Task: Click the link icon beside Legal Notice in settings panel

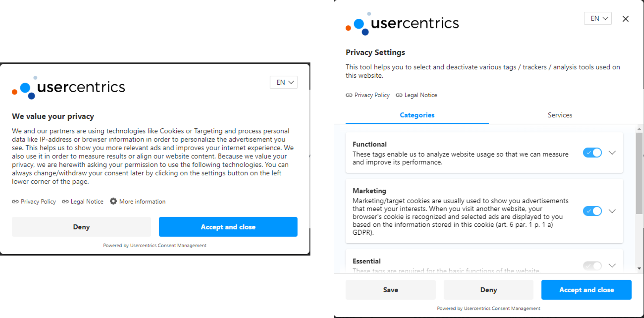Action: point(399,95)
